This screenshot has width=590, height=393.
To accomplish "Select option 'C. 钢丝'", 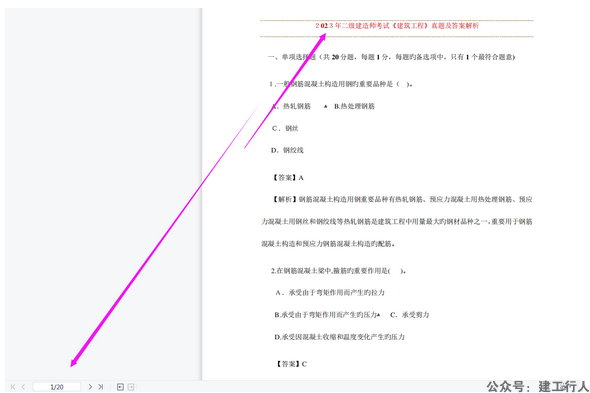I will click(x=285, y=128).
